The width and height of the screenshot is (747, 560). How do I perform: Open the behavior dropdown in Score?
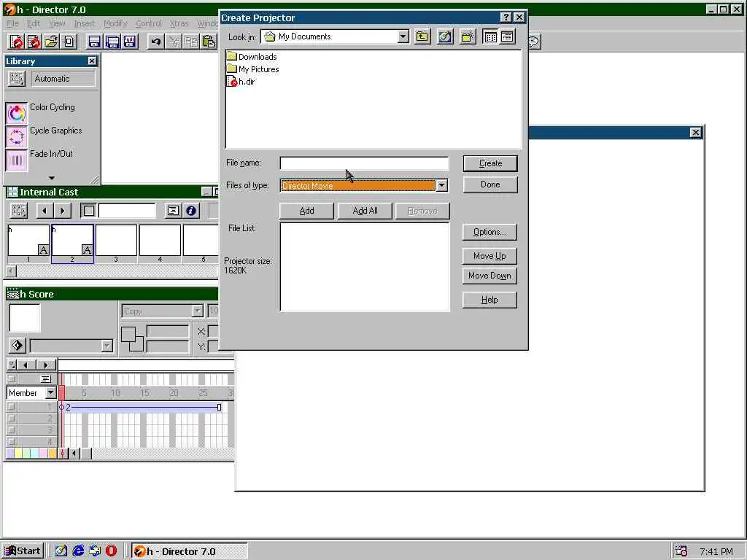[x=107, y=346]
